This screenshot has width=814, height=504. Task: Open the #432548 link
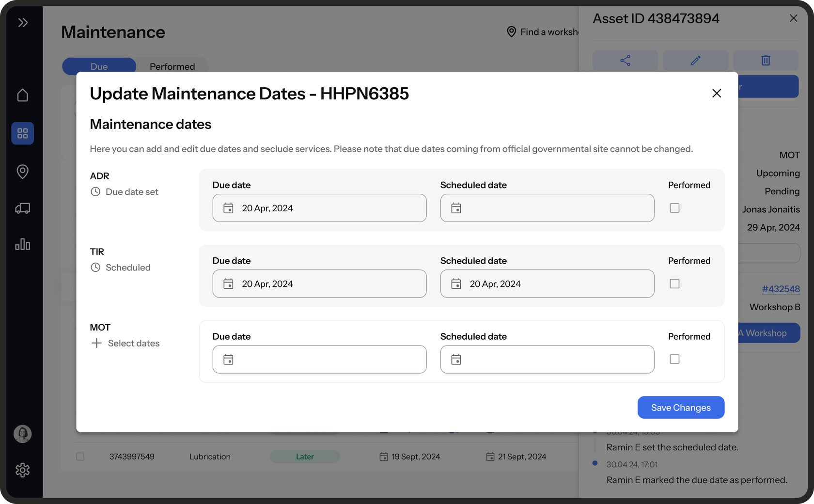(781, 289)
